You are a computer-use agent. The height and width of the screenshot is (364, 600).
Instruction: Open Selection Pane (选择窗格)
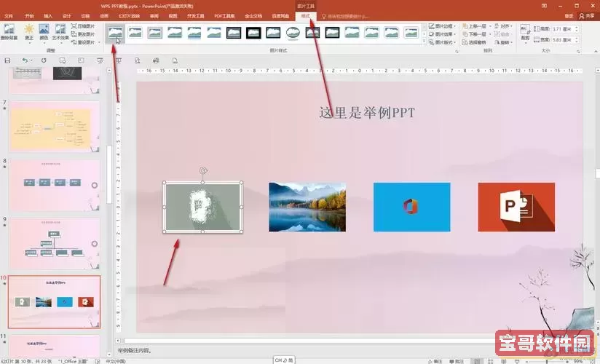pos(474,42)
